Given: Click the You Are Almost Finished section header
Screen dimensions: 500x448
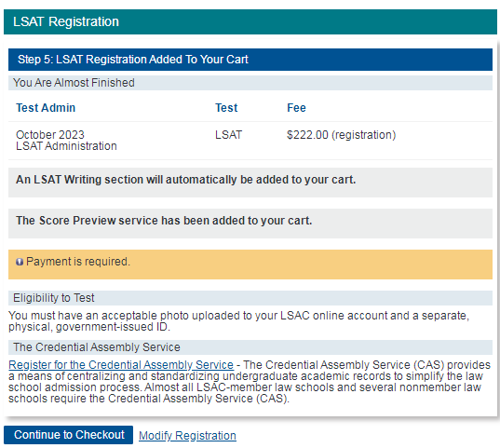Looking at the screenshot, I should 250,83.
